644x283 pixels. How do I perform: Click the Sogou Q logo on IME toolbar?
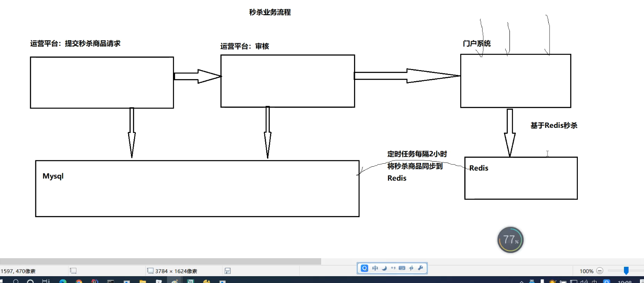coord(364,268)
